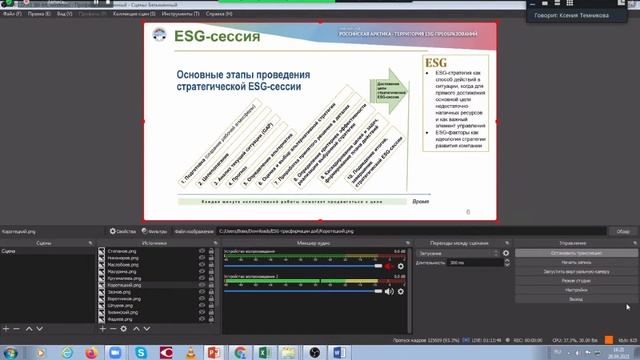Viewport: 640px width, 360px height.
Task: Open PowerPoint from the Windows taskbar
Action: click(215, 352)
